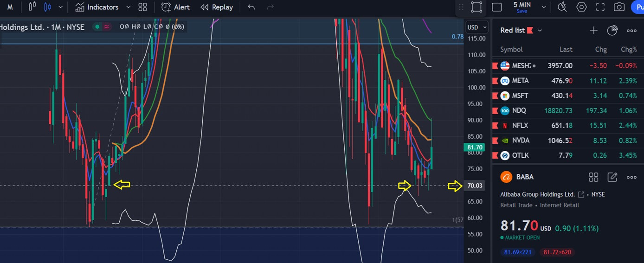Image resolution: width=644 pixels, height=263 pixels.
Task: Open the Indicators dialog
Action: [97, 7]
